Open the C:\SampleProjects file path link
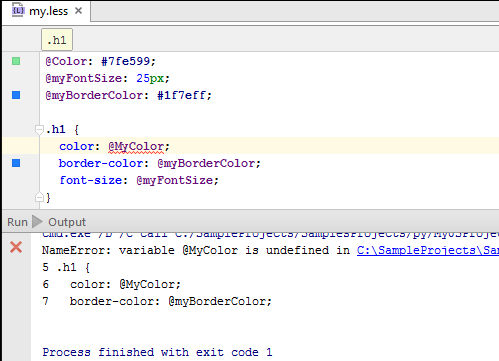Image resolution: width=499 pixels, height=361 pixels. coord(428,250)
